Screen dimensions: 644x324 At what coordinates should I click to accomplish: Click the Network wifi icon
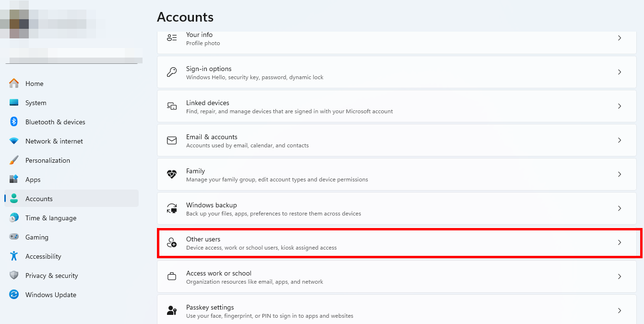(x=14, y=141)
